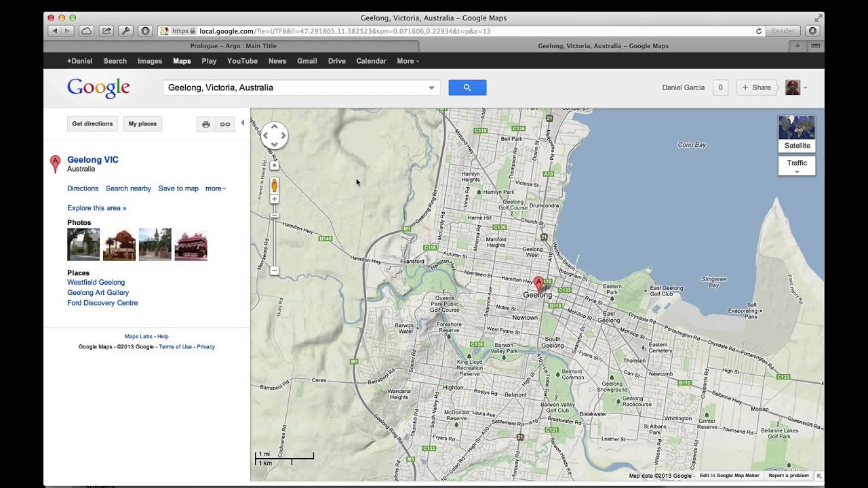Viewport: 868px width, 488px height.
Task: Open search box suggestions dropdown arrow
Action: tap(431, 87)
